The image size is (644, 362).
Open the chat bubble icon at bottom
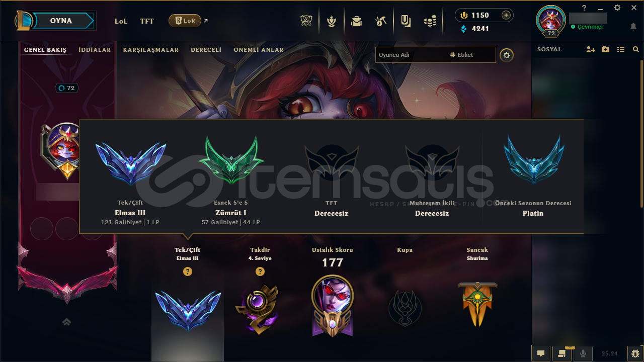(541, 353)
